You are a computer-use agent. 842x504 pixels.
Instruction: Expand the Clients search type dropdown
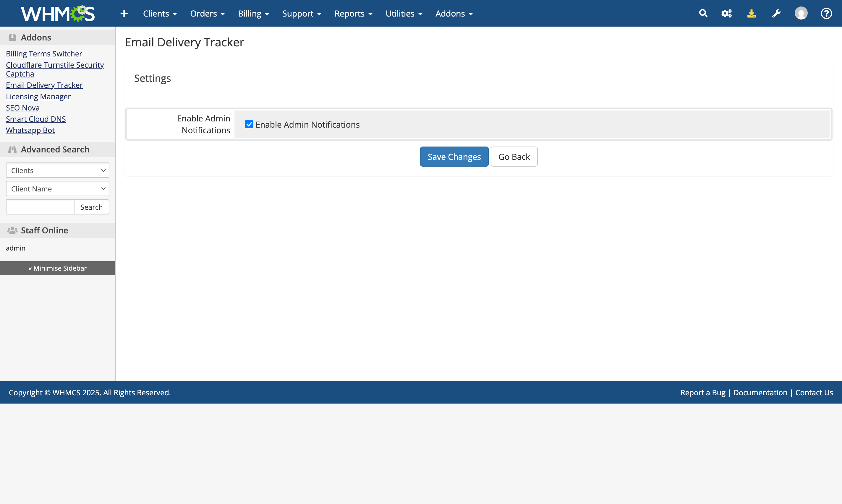pos(57,170)
